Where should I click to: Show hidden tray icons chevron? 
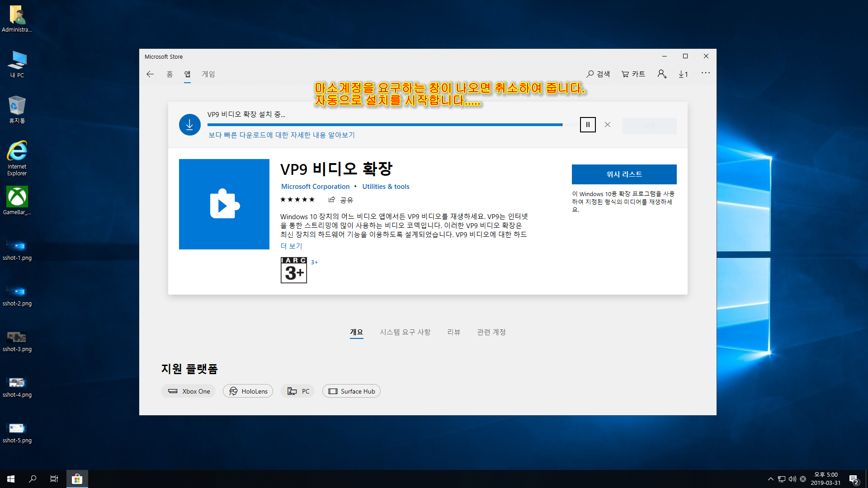tap(770, 479)
